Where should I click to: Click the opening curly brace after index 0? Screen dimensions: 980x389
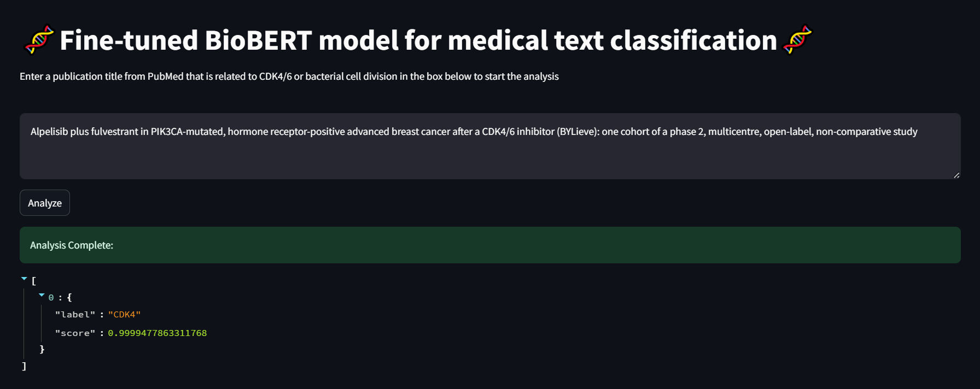click(69, 298)
